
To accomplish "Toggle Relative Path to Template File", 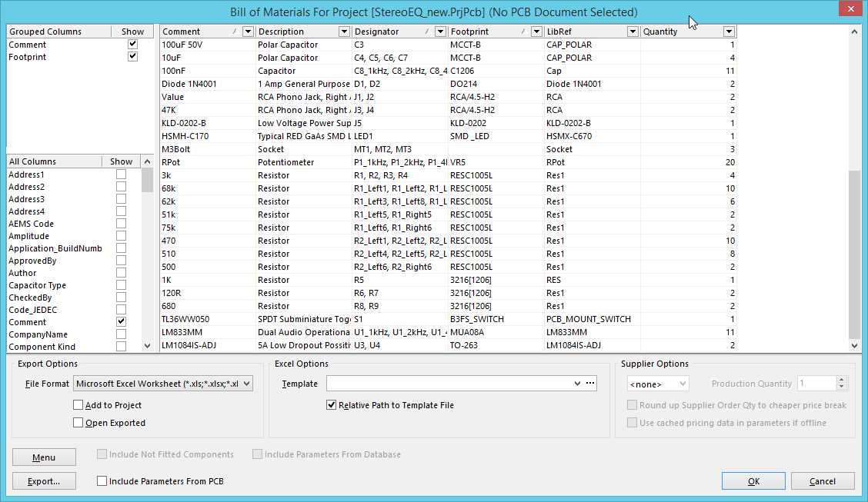I will (331, 405).
